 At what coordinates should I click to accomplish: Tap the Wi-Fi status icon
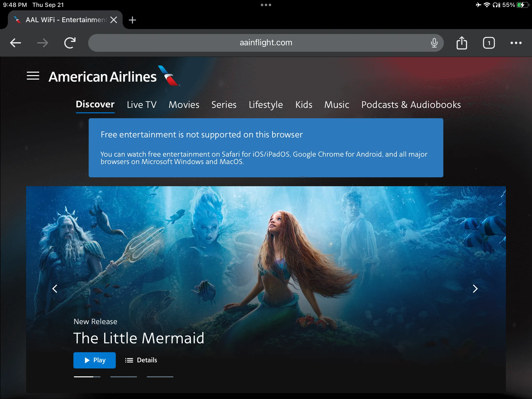(x=487, y=5)
